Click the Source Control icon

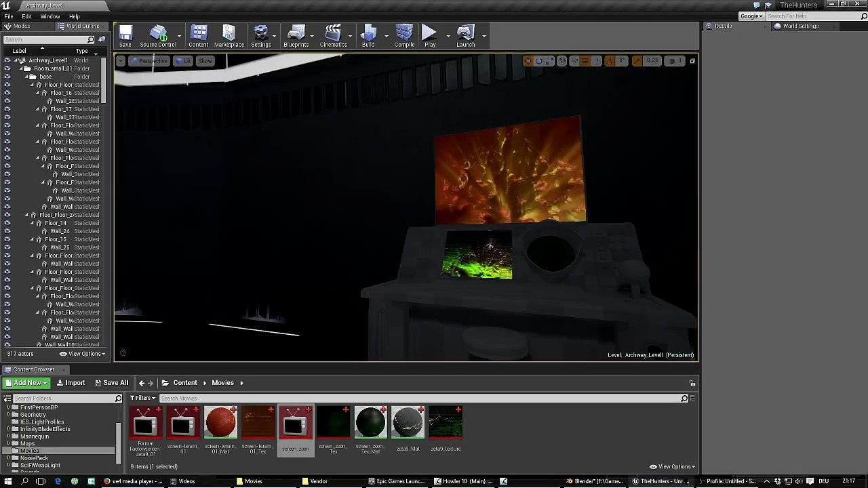[x=158, y=35]
